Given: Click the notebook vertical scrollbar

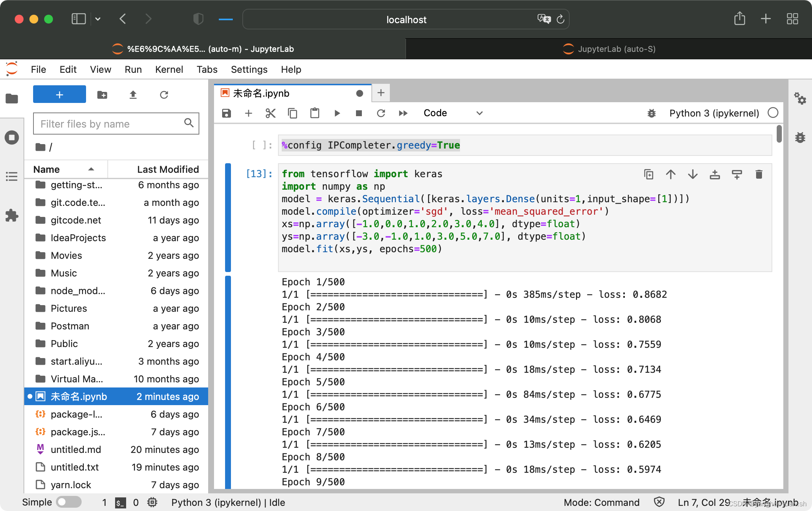Looking at the screenshot, I should [x=779, y=134].
